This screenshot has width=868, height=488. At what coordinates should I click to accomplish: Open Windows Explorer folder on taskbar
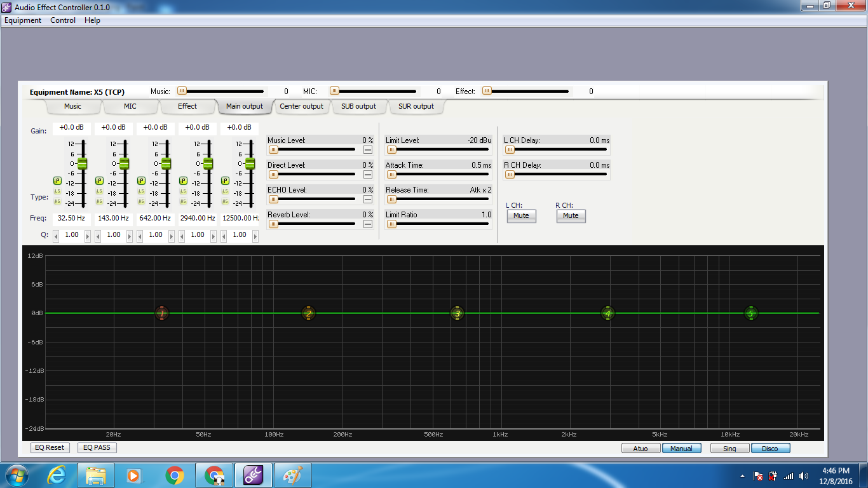(x=96, y=475)
